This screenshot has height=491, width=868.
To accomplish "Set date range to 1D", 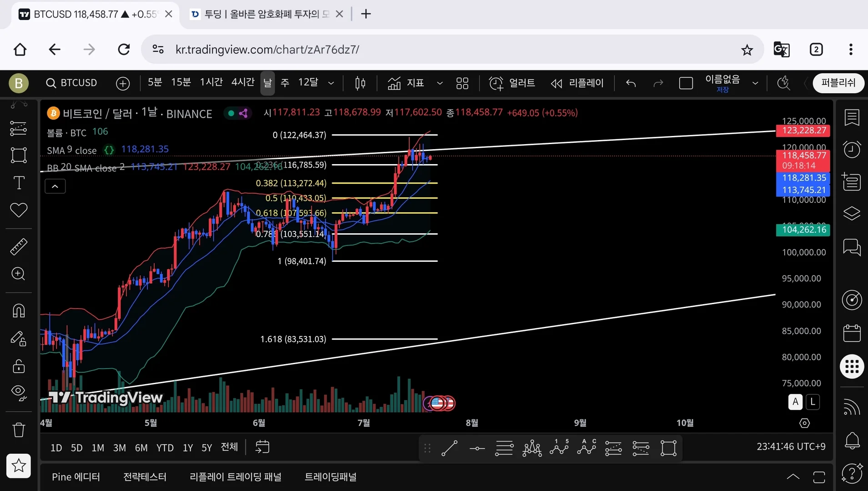I will coord(56,448).
